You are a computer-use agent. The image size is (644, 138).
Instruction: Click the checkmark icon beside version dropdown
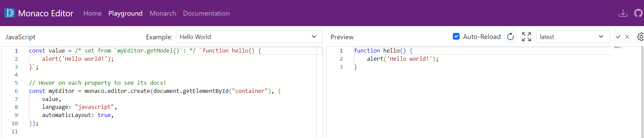tap(618, 37)
